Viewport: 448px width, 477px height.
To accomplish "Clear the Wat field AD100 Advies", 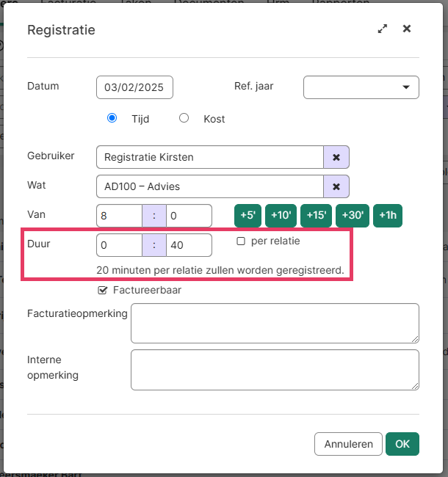I will click(336, 186).
